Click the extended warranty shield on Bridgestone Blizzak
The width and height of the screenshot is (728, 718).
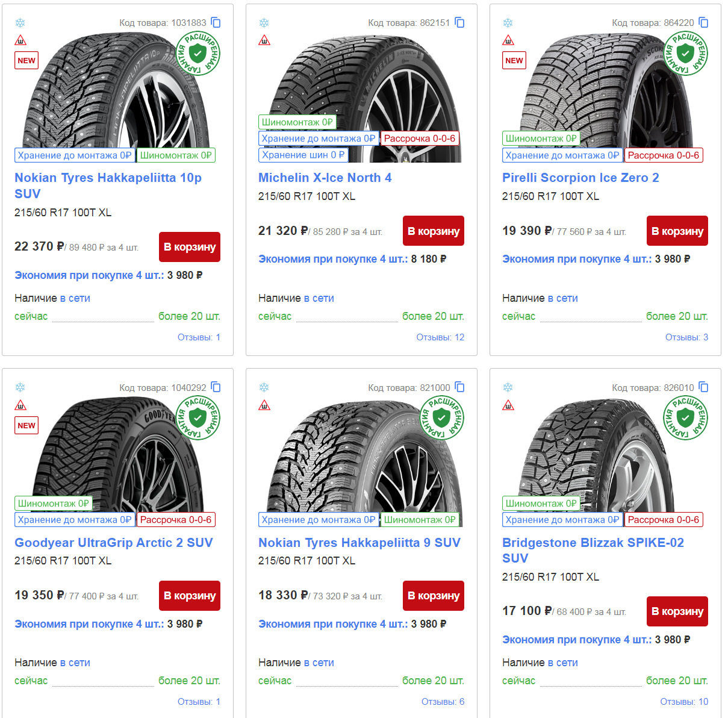click(685, 418)
